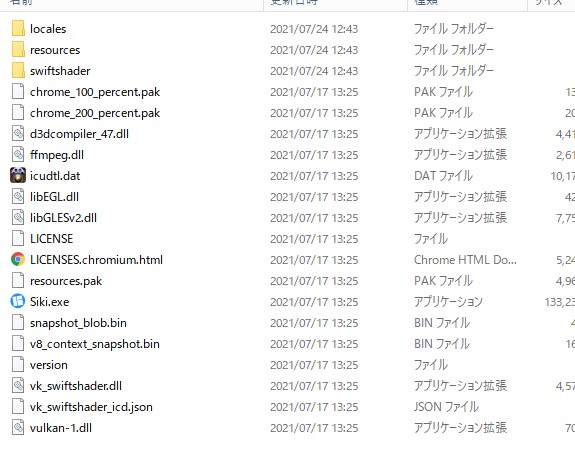Select the Siki.exe application icon
Image resolution: width=575 pixels, height=456 pixels.
[18, 302]
